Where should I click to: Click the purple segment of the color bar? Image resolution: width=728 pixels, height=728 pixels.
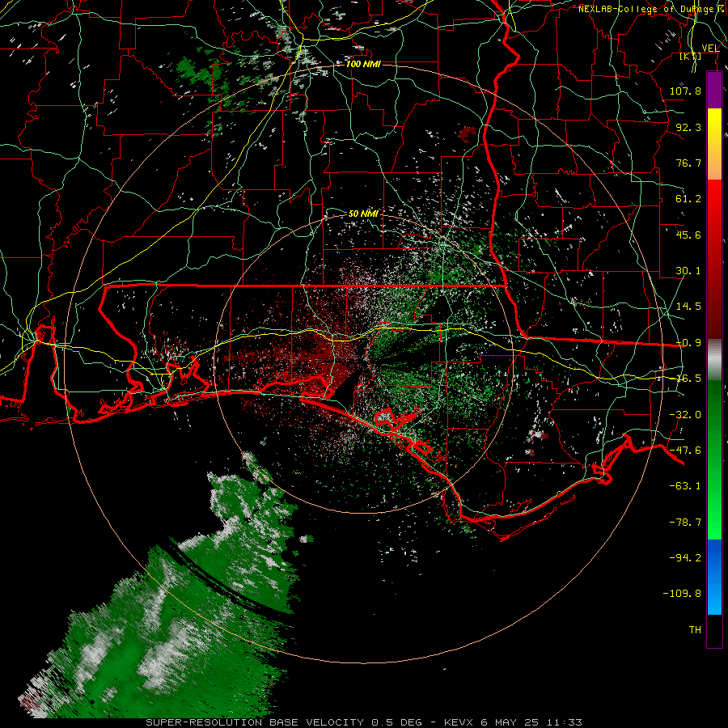(714, 91)
